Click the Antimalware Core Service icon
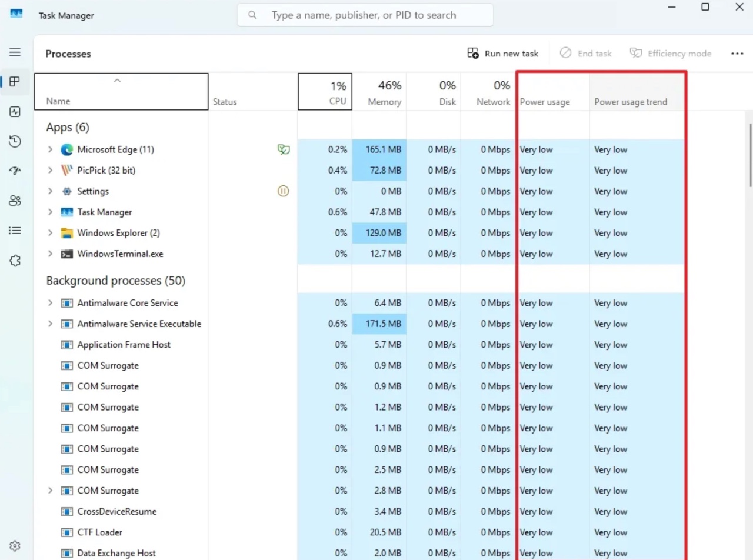Image resolution: width=753 pixels, height=560 pixels. [x=67, y=303]
